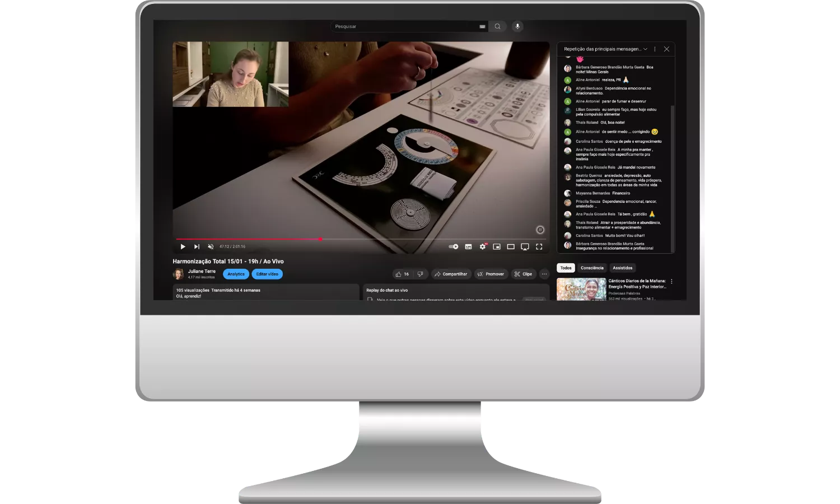
Task: Select the Assistidos filter chip
Action: click(x=622, y=268)
